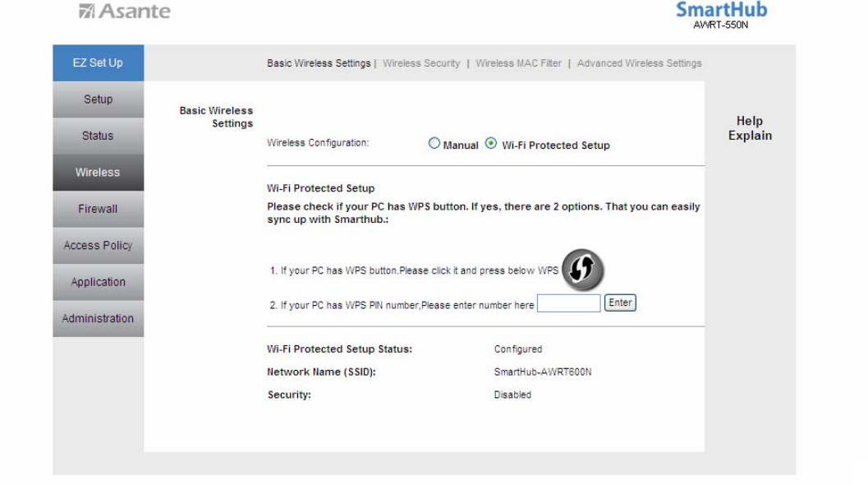The height and width of the screenshot is (485, 868).
Task: Click the SSID value SmartHub-AWRT600N
Action: pos(543,372)
